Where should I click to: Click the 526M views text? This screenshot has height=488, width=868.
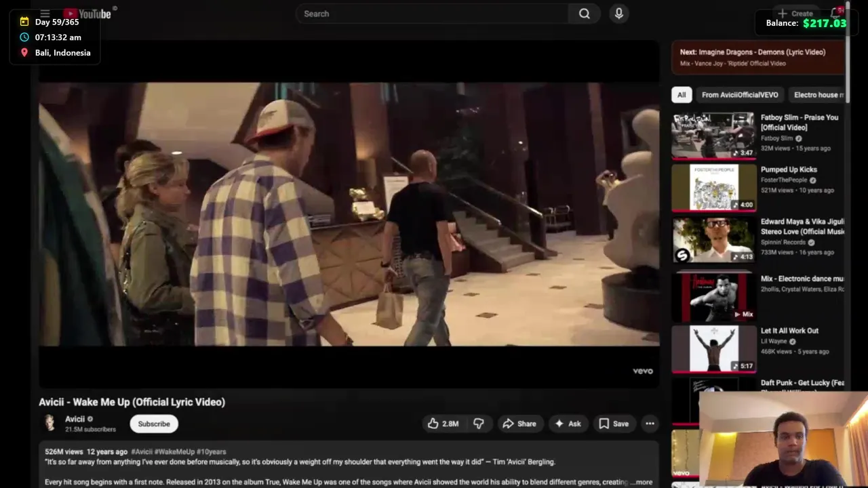pyautogui.click(x=64, y=451)
